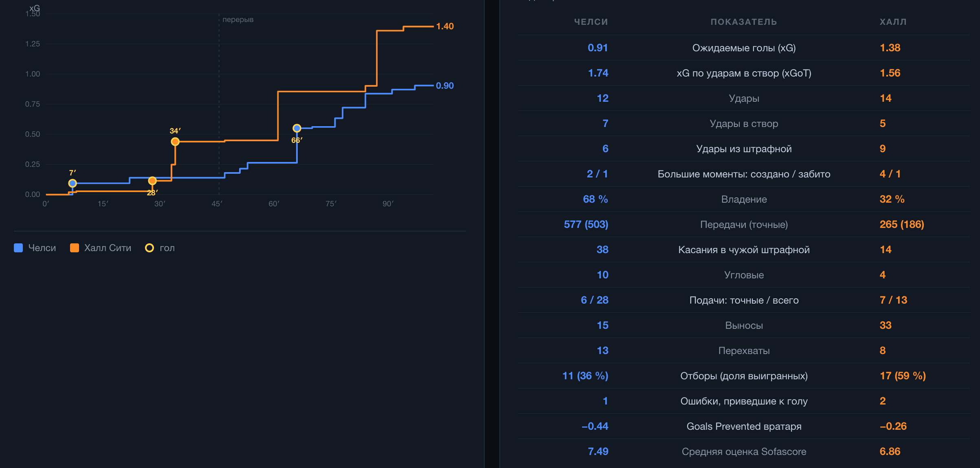Click the Goals Prevented вратаря label

click(x=744, y=426)
